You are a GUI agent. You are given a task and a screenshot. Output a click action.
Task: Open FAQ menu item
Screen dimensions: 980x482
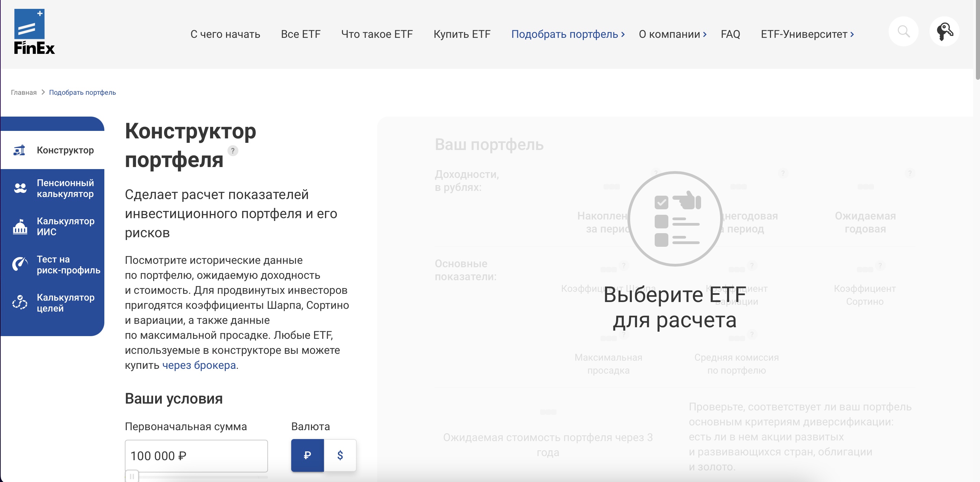pyautogui.click(x=730, y=34)
